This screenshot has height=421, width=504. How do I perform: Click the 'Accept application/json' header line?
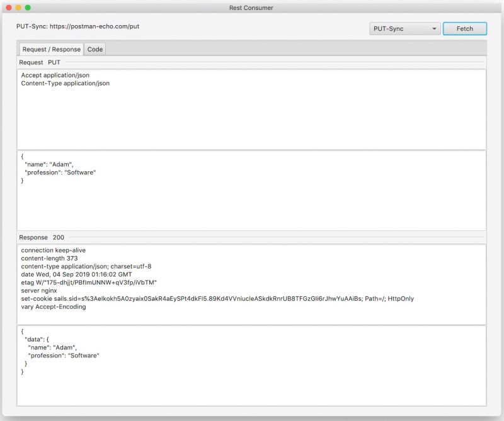pos(55,75)
